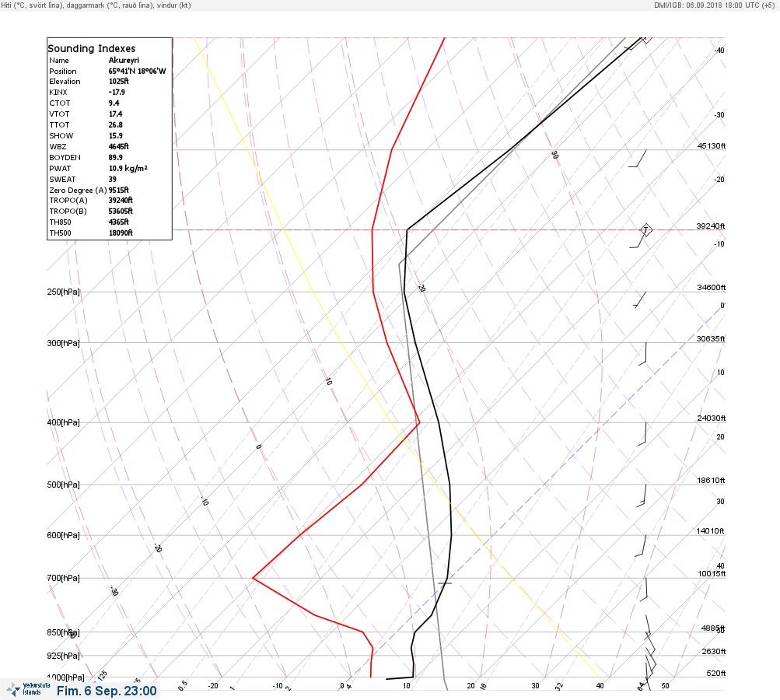
Task: Click the 250[hPa] pressure label
Action: (x=63, y=292)
